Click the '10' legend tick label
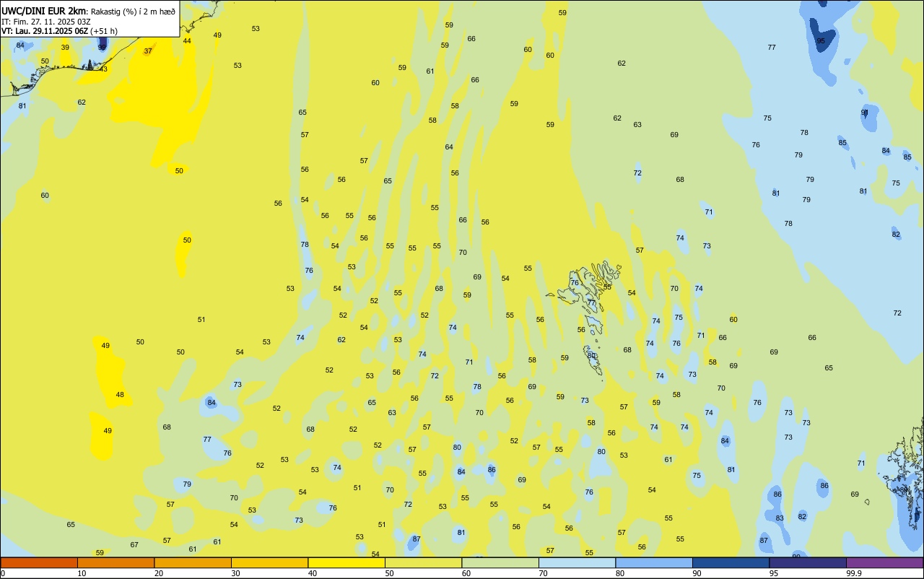 [82, 573]
